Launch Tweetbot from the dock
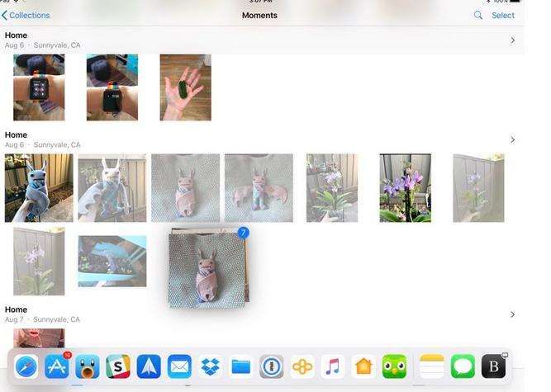Viewport: 551px width, 392px height. [x=88, y=366]
